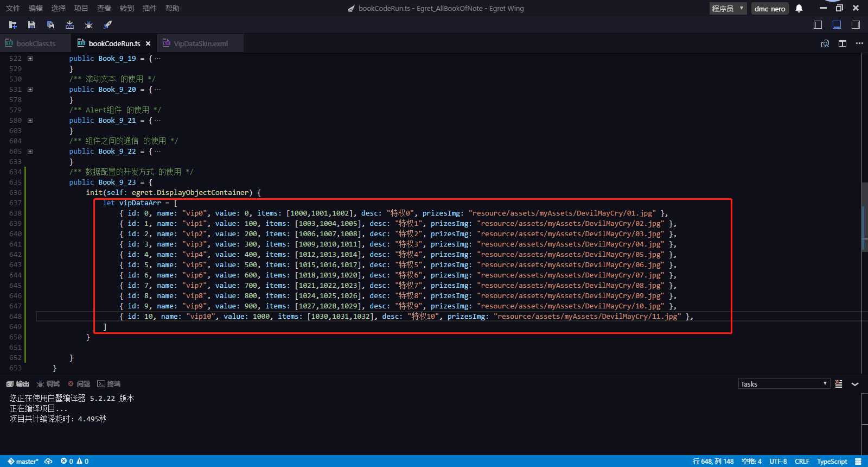Viewport: 868px width, 467px height.
Task: Expand folded code at line 605
Action: 30,151
